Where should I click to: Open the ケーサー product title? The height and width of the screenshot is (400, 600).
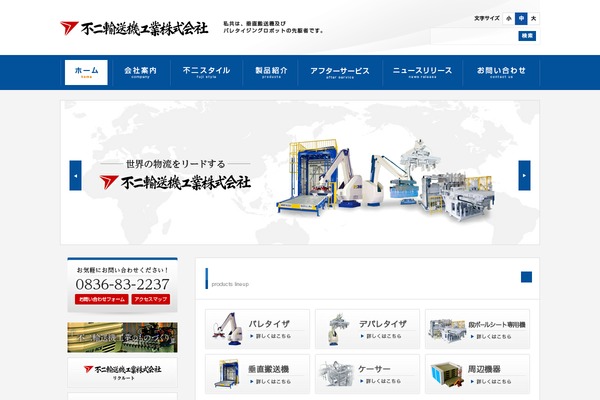click(374, 369)
